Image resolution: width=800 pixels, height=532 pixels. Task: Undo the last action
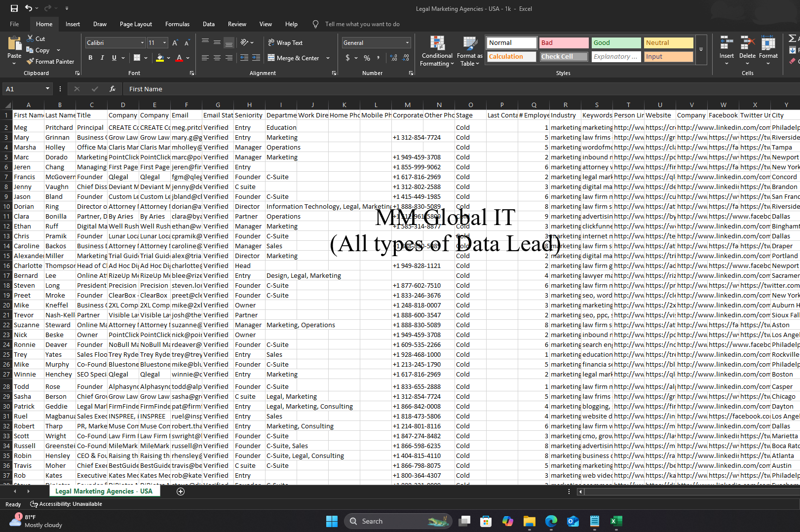tap(29, 8)
